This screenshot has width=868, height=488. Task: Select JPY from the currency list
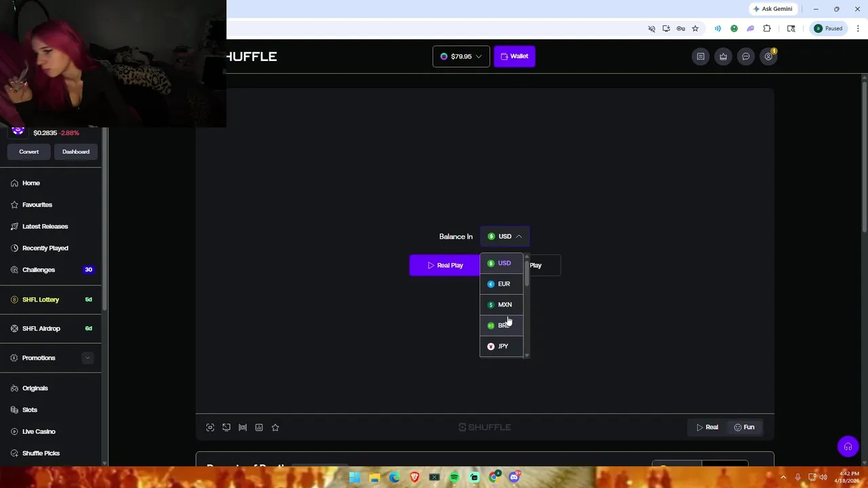[x=502, y=346]
